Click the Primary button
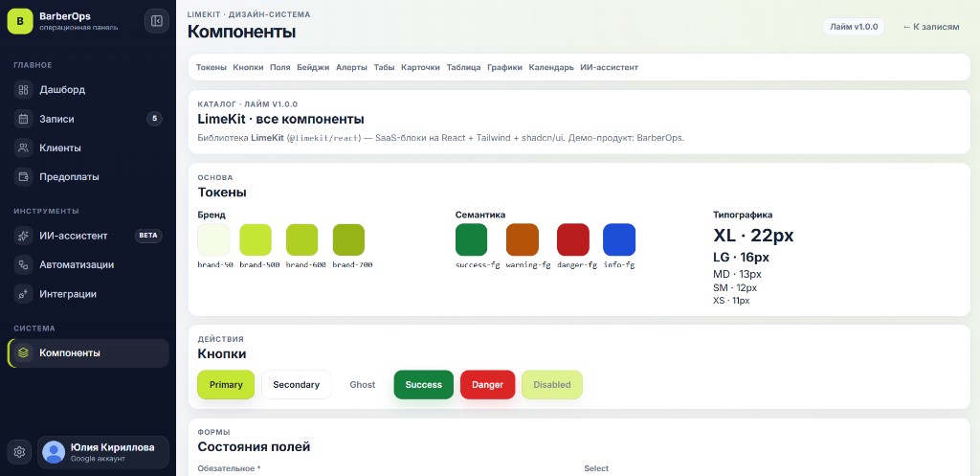 point(226,385)
